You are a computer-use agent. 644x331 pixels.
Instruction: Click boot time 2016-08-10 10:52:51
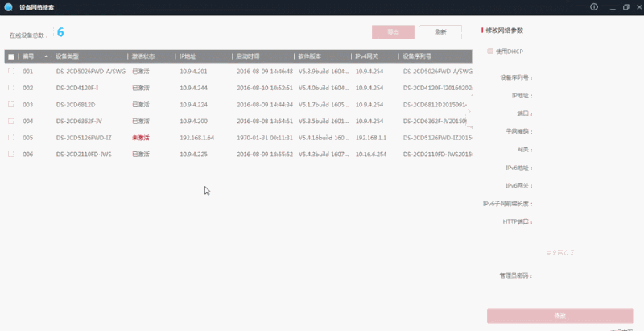[265, 88]
